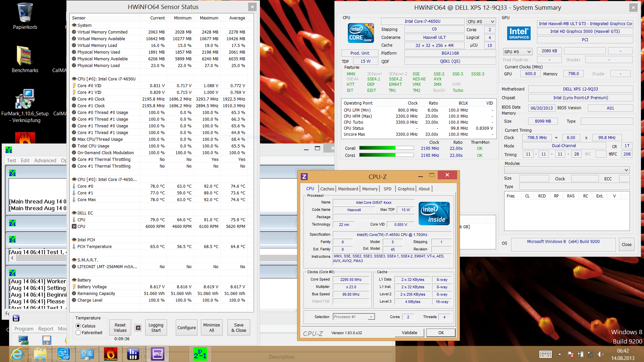
Task: Launch Internet Explorer from the taskbar
Action: 17,354
